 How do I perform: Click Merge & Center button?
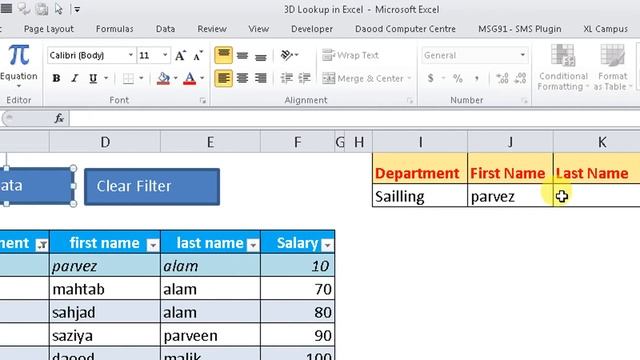363,78
